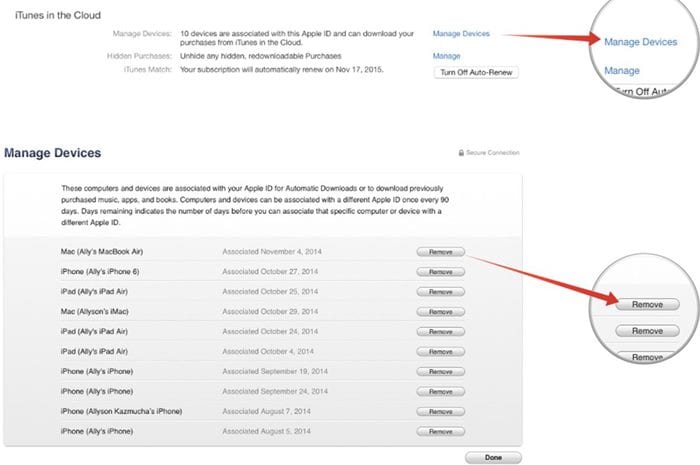
Task: Remove Mac (Allyson's iMac)
Action: (441, 311)
